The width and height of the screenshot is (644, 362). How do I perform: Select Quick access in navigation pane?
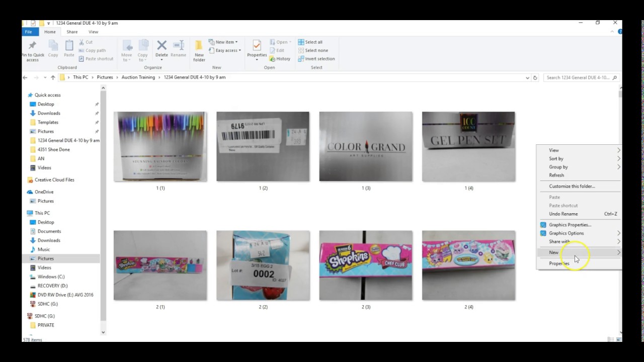coord(47,95)
